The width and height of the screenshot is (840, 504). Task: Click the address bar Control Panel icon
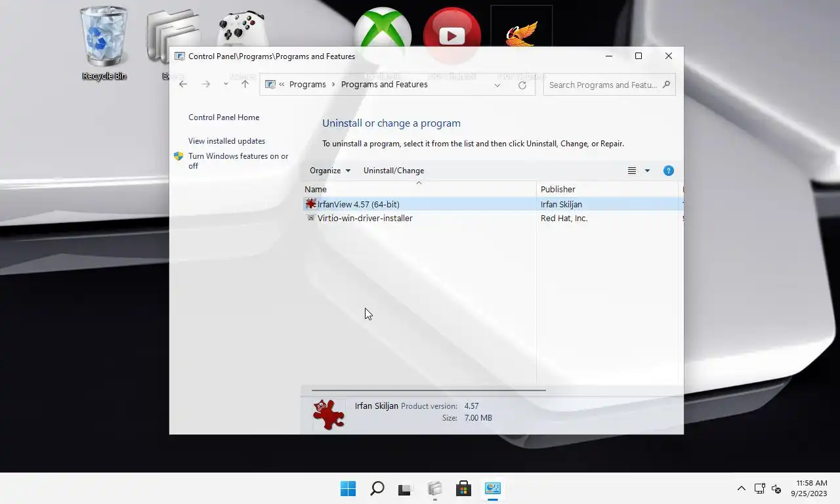270,85
